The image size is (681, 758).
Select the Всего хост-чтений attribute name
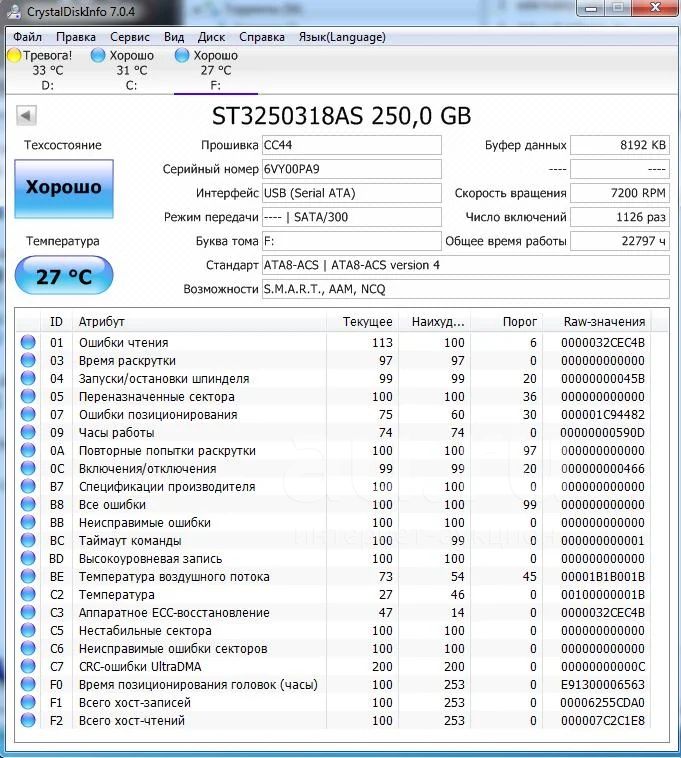(x=132, y=720)
